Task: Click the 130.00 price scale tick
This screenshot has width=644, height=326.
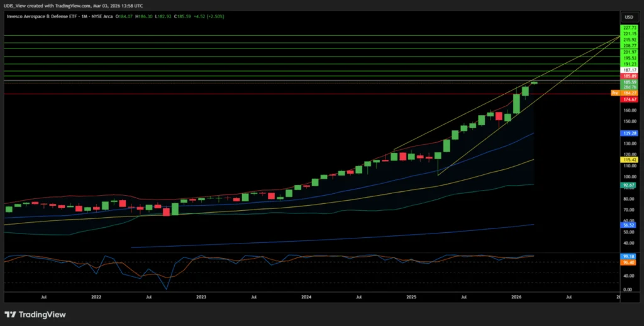Action: [x=630, y=143]
